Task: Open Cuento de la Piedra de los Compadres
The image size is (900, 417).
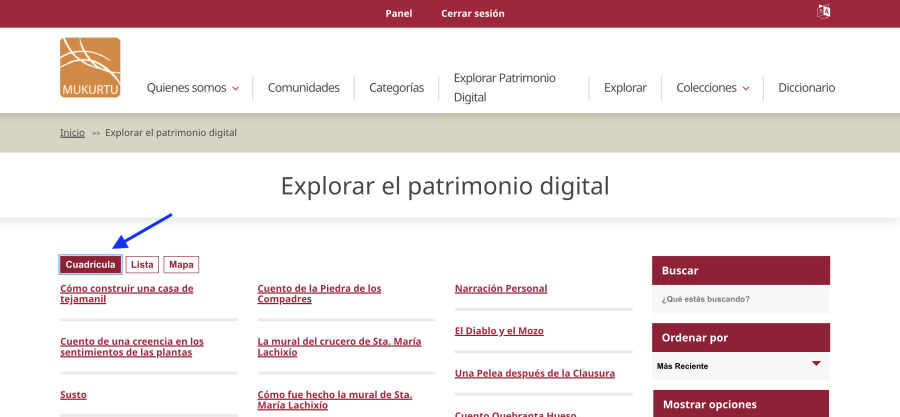Action: 319,294
